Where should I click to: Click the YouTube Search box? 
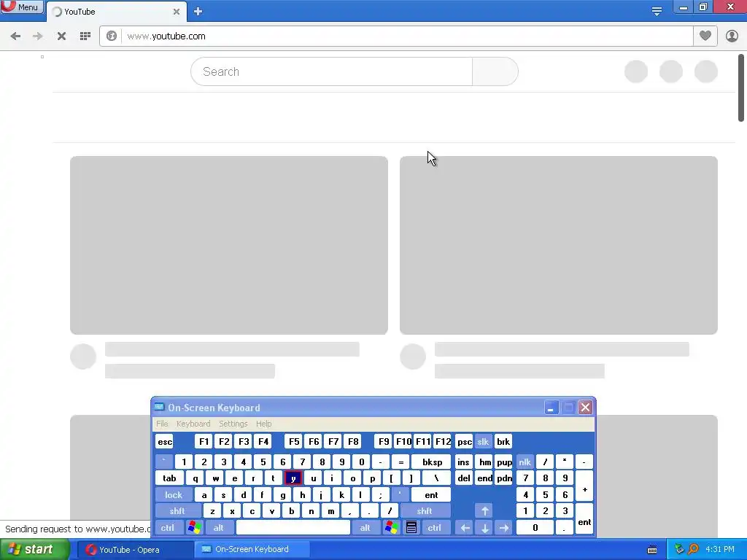332,71
